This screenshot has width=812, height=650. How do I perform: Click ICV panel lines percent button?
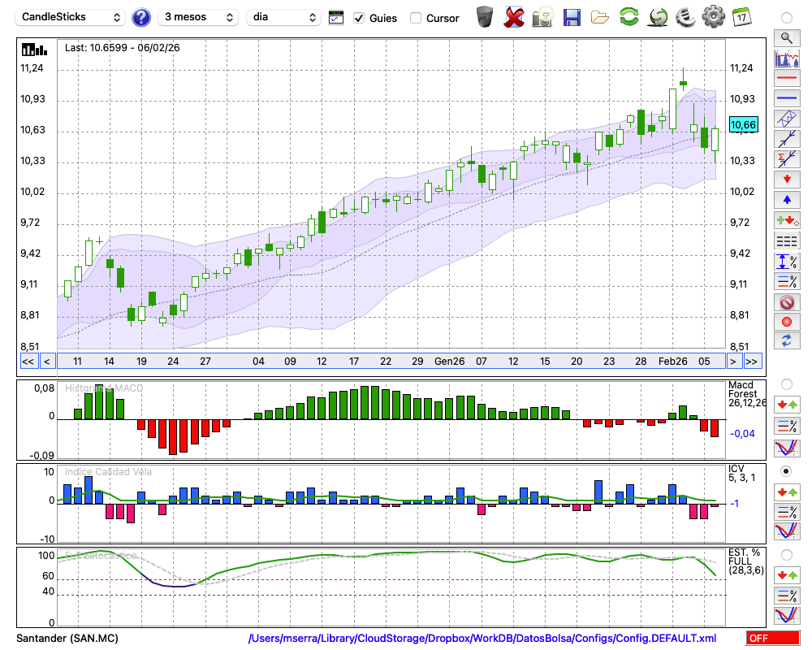[787, 512]
